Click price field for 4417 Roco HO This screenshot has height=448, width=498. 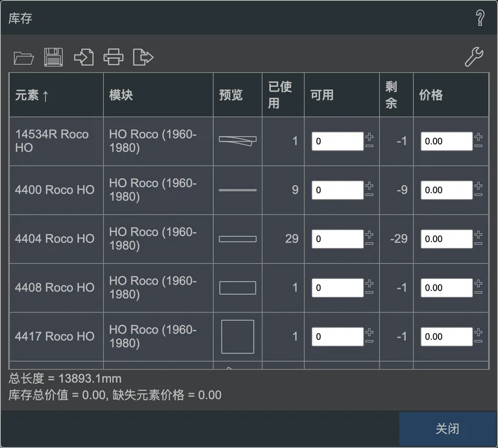pos(447,337)
